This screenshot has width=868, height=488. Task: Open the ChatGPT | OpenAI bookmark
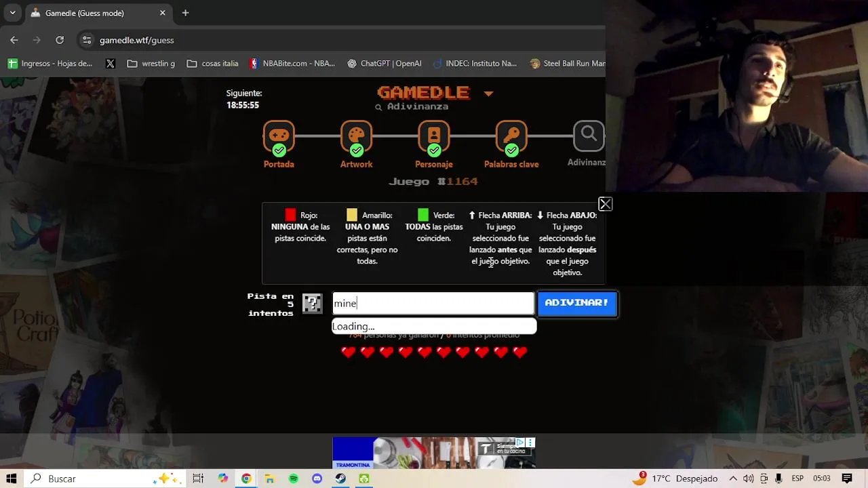(x=384, y=63)
